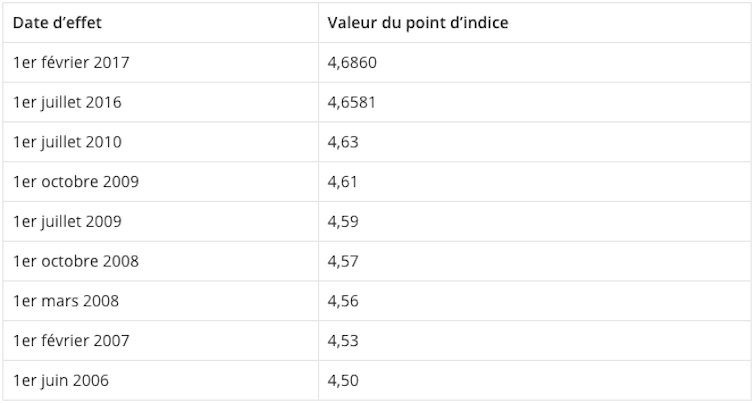The image size is (754, 403).
Task: Click the "Date d'effet" column header
Action: (x=57, y=23)
